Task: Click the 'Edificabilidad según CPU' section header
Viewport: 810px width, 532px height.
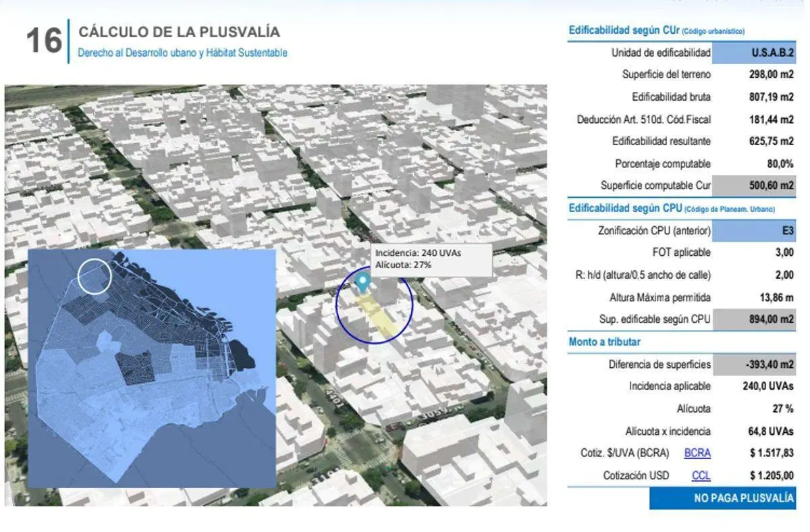Action: 672,209
